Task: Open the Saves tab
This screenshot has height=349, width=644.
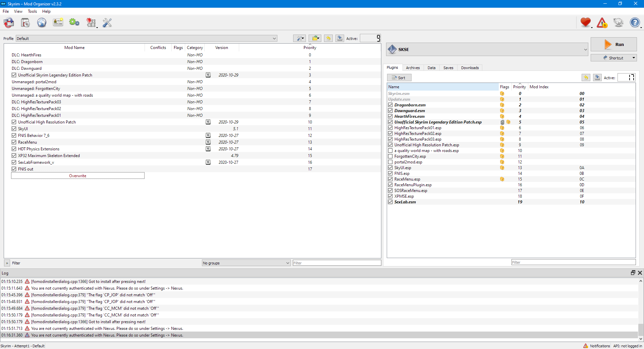Action: point(448,68)
